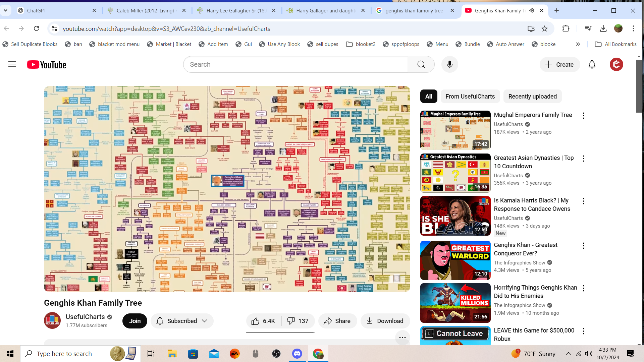Image resolution: width=644 pixels, height=362 pixels.
Task: Click the Share arrow button
Action: pos(337,321)
